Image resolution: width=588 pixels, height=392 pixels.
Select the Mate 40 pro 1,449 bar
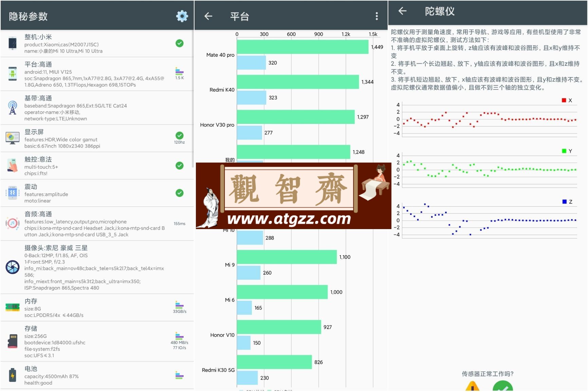pos(302,47)
